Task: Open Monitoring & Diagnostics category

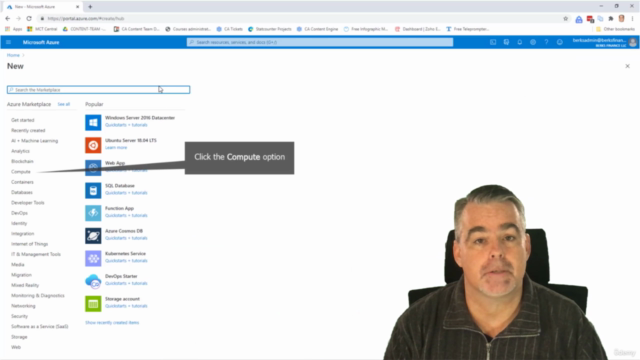Action: click(x=38, y=296)
